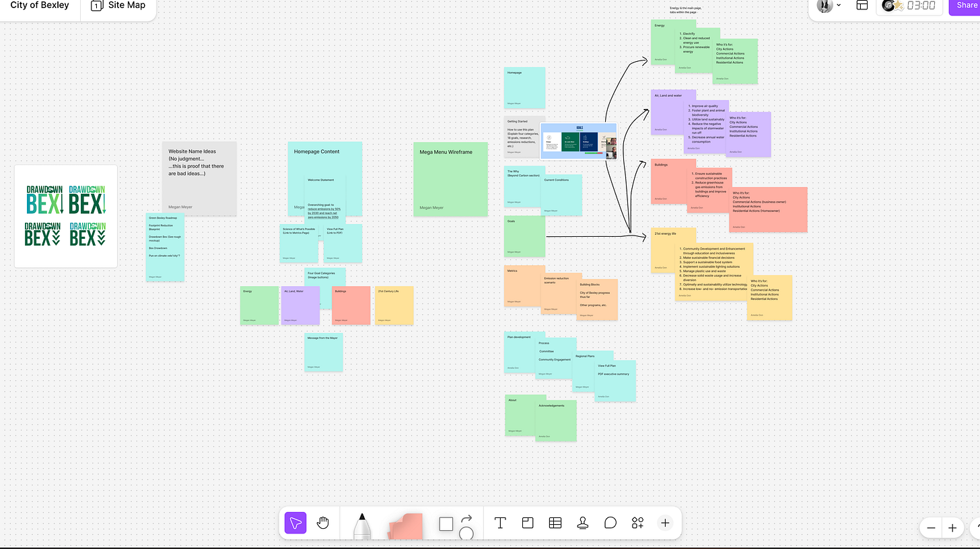The width and height of the screenshot is (980, 549).
Task: Select the small red Buildings sticky near 21st Century Life
Action: tap(351, 305)
